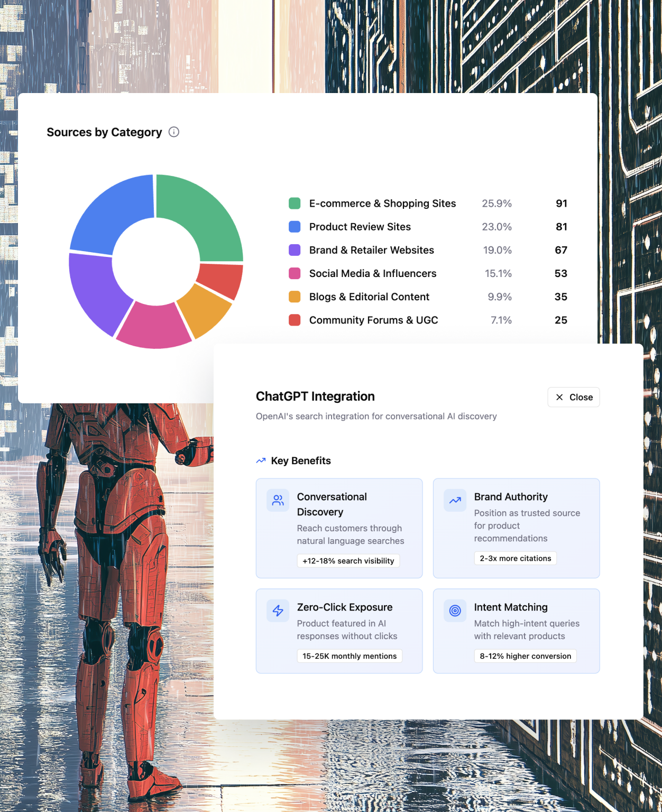662x812 pixels.
Task: Click the blue Product Review Sites swatch
Action: point(295,227)
